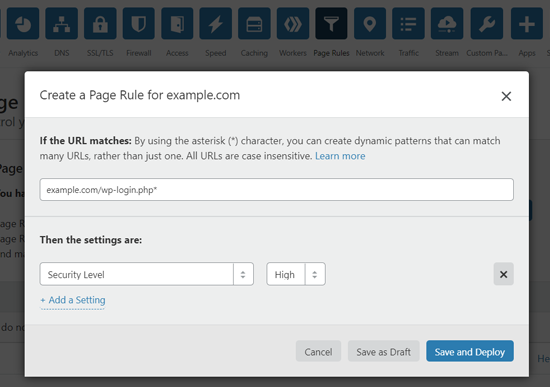Open the Custom Pages wrench icon
This screenshot has height=387, width=550.
click(x=487, y=24)
